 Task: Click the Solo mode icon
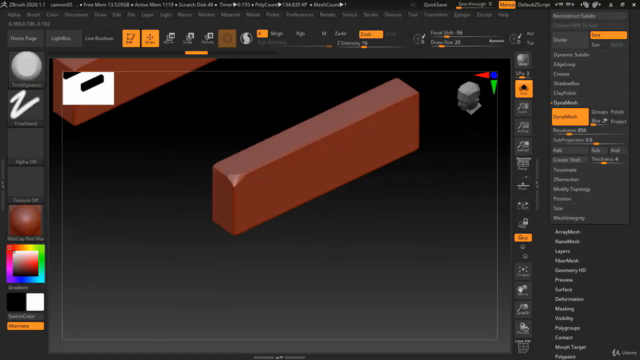pos(524,89)
